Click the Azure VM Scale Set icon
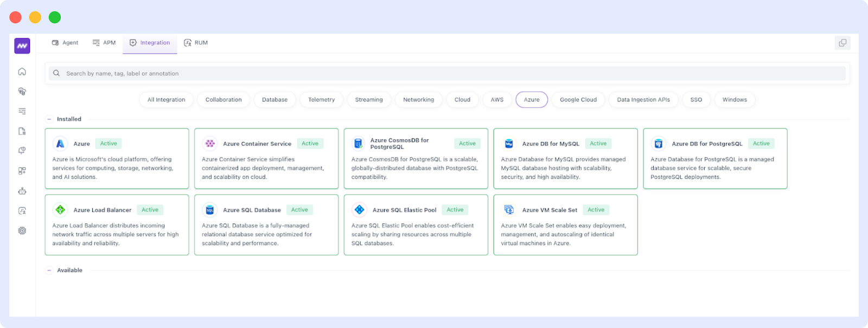Image resolution: width=868 pixels, height=328 pixels. click(509, 210)
